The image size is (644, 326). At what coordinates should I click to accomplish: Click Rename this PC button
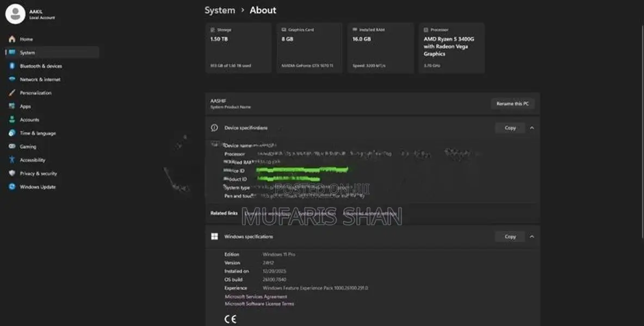coord(512,104)
